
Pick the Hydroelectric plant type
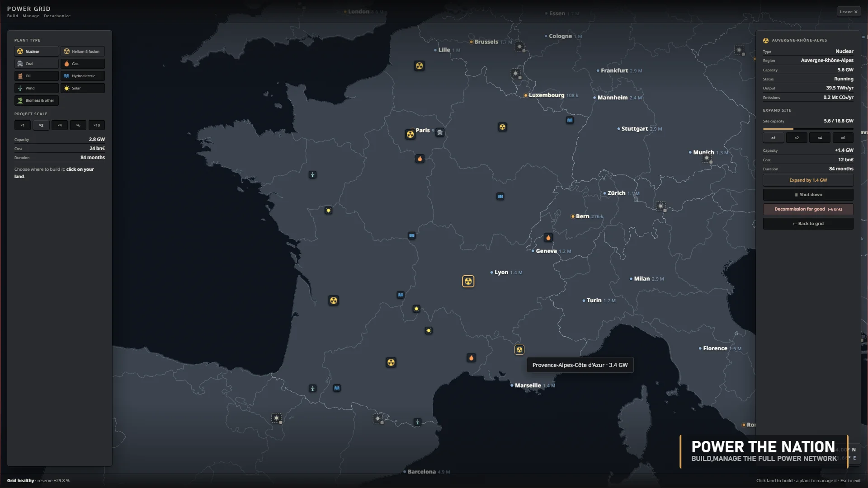point(83,76)
